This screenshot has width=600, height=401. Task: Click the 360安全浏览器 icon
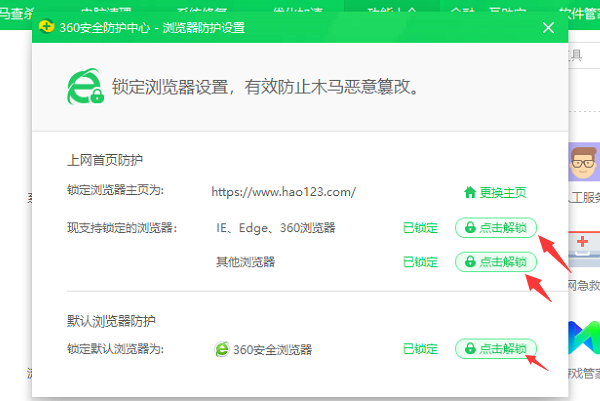coord(222,349)
